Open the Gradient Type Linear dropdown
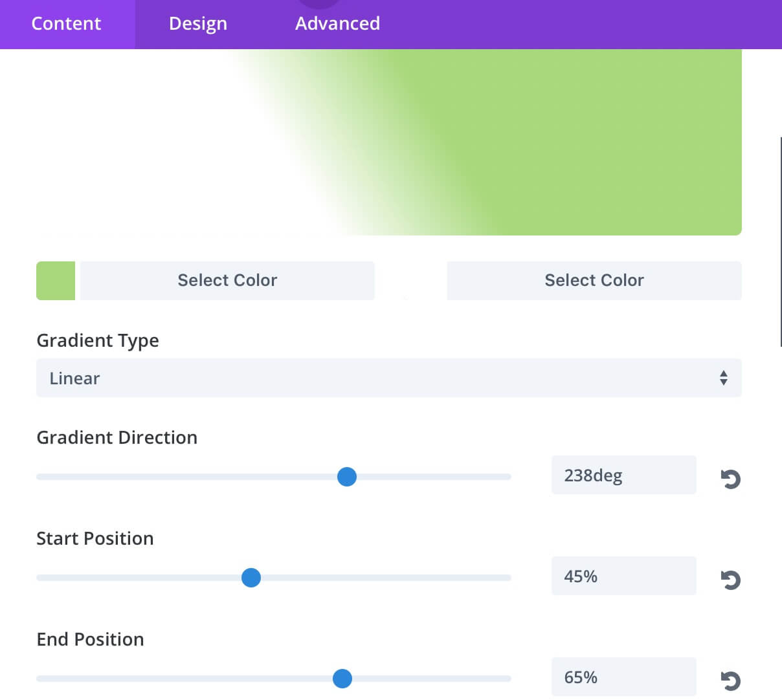This screenshot has height=700, width=782. point(389,378)
